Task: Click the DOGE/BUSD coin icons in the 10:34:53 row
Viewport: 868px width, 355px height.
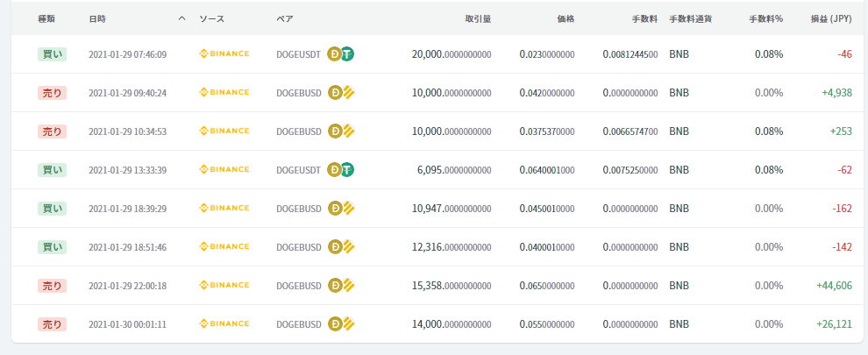Action: coord(341,131)
